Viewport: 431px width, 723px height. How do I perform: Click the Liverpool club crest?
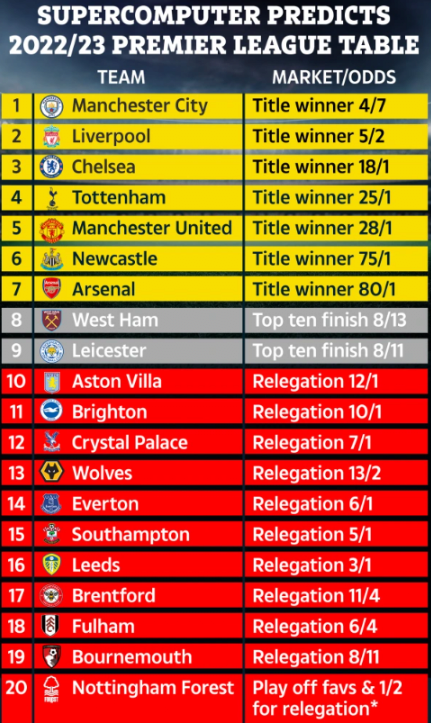click(x=51, y=136)
